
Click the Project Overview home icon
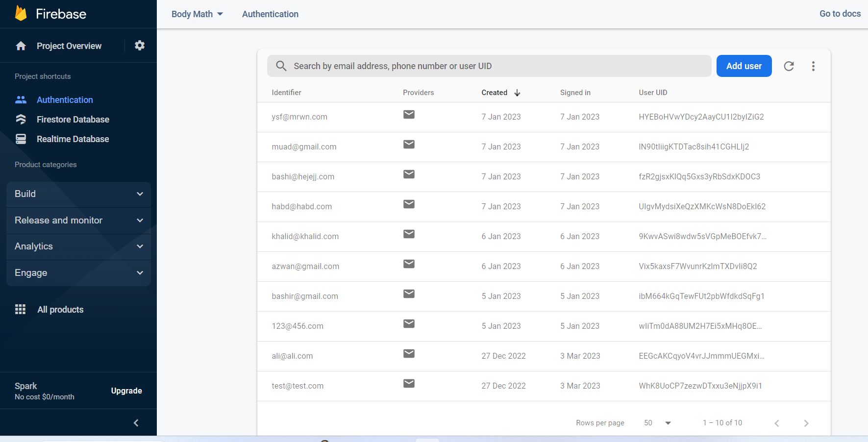21,45
